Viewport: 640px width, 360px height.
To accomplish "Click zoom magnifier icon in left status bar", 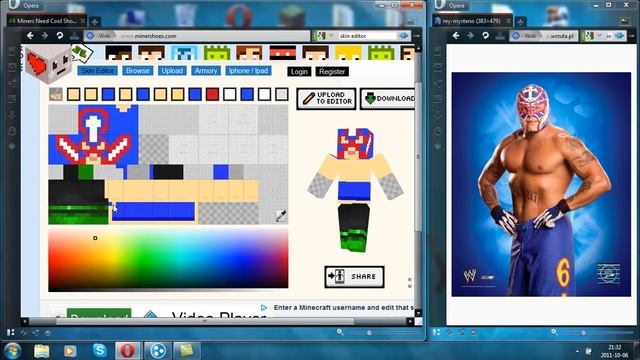I will pos(340,332).
